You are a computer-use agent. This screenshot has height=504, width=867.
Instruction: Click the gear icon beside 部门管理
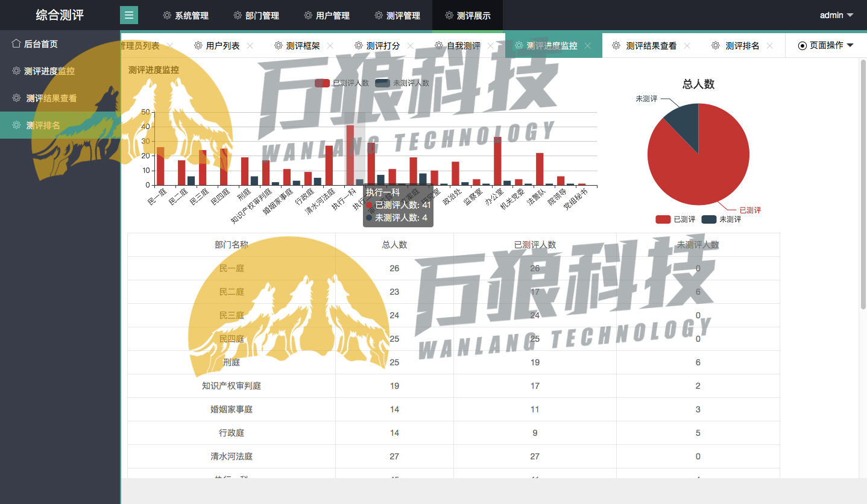point(238,15)
